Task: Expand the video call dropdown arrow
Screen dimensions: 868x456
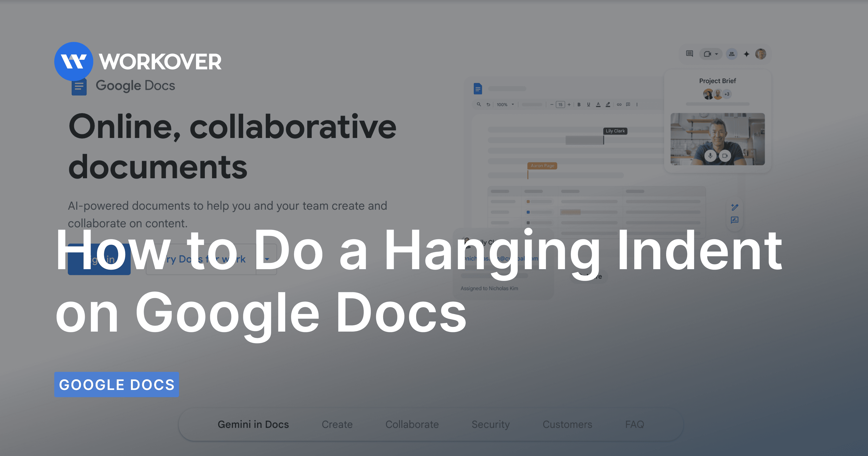Action: [717, 54]
